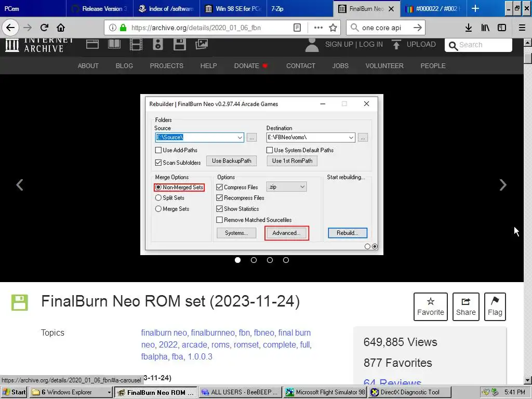Click the browser forward arrow
The height and width of the screenshot is (399, 532).
pyautogui.click(x=28, y=28)
